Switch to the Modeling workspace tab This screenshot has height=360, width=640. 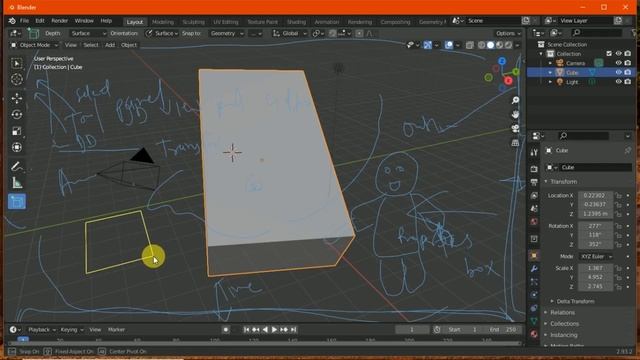pyautogui.click(x=163, y=22)
